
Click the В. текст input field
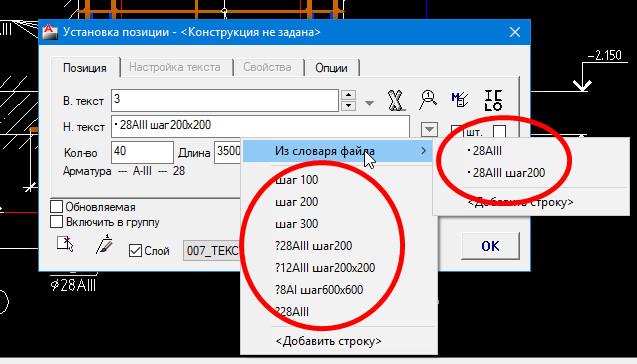(x=225, y=100)
